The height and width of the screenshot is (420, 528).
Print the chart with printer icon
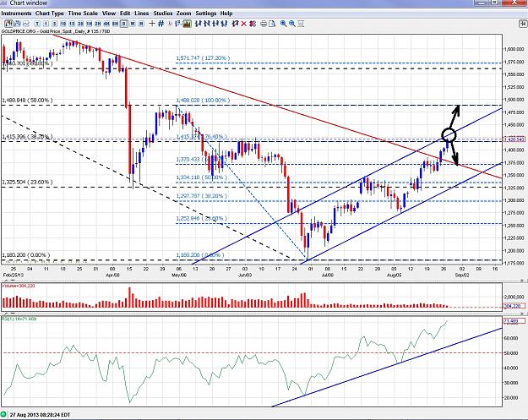tap(264, 24)
